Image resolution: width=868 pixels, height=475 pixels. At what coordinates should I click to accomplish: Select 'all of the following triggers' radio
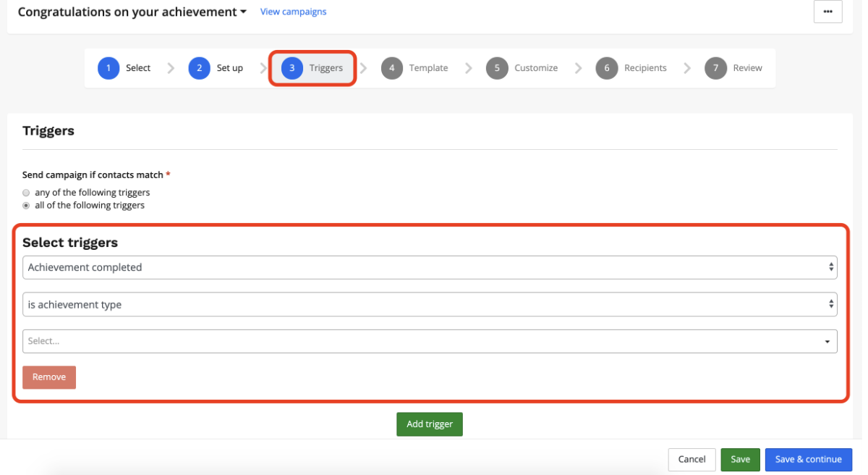click(27, 206)
